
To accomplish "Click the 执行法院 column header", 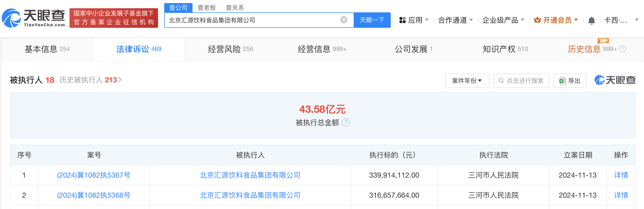I will 493,155.
